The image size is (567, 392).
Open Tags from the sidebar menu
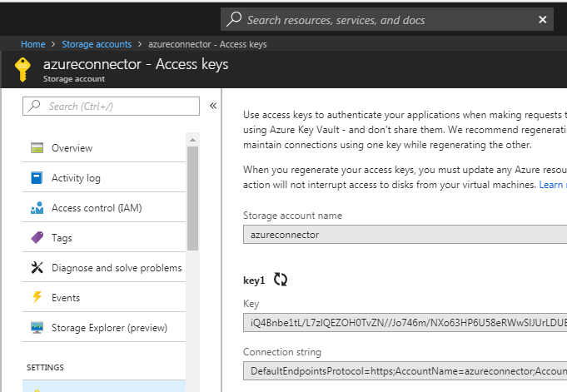[62, 238]
